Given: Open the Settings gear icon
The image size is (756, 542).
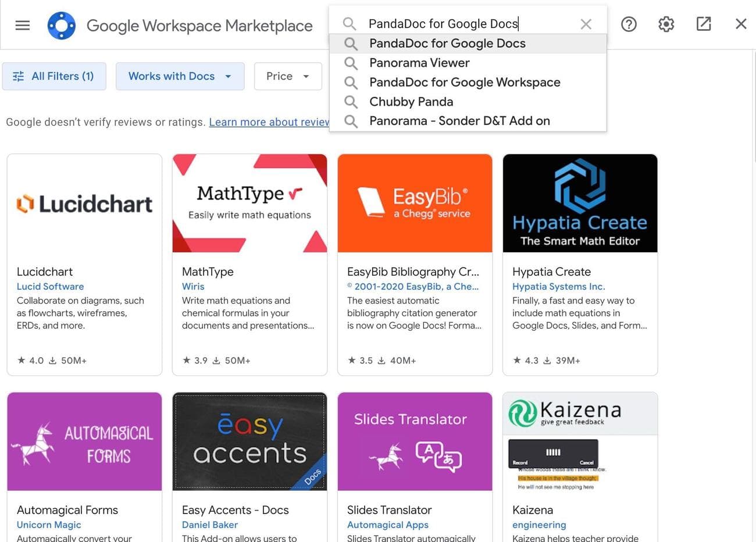Looking at the screenshot, I should [x=666, y=24].
